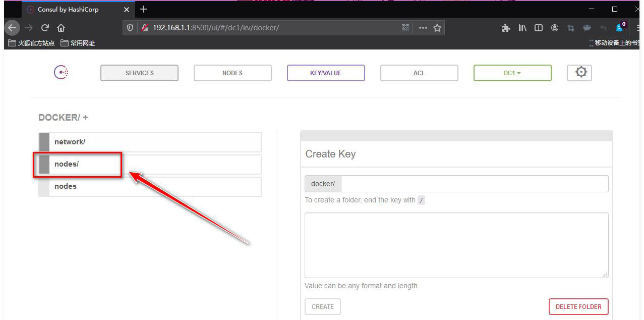Open the SERVICES section
644x320 pixels.
139,73
